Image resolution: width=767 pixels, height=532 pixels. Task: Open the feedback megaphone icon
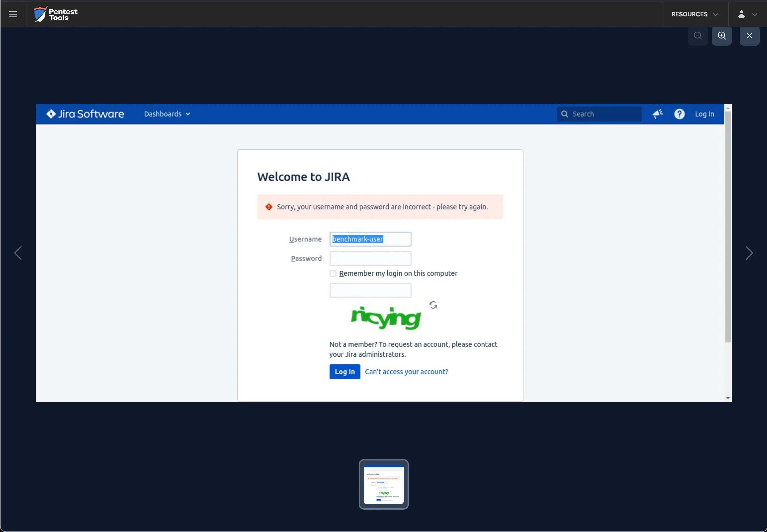click(x=658, y=114)
